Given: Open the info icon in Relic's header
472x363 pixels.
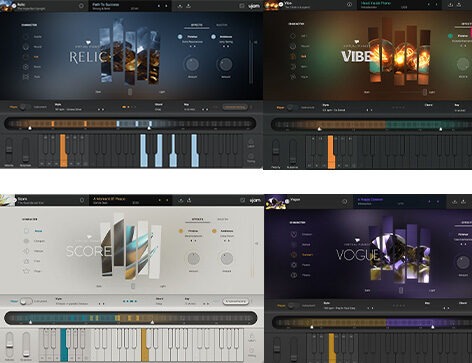Looking at the screenshot, I should coord(81,6).
